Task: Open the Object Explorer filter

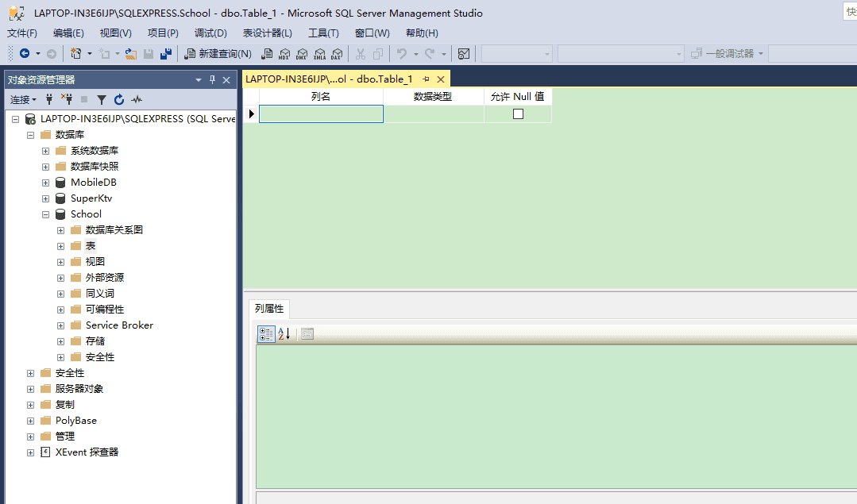Action: click(x=102, y=99)
